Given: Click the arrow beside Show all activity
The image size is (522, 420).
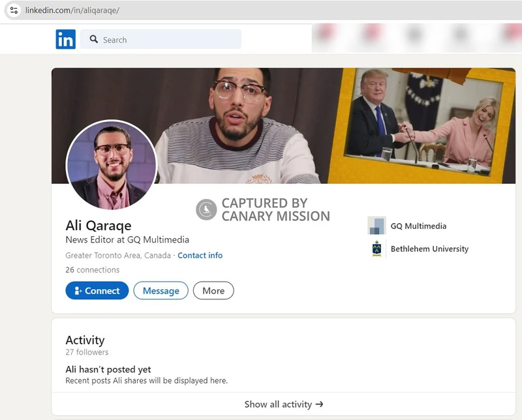Looking at the screenshot, I should tap(319, 404).
